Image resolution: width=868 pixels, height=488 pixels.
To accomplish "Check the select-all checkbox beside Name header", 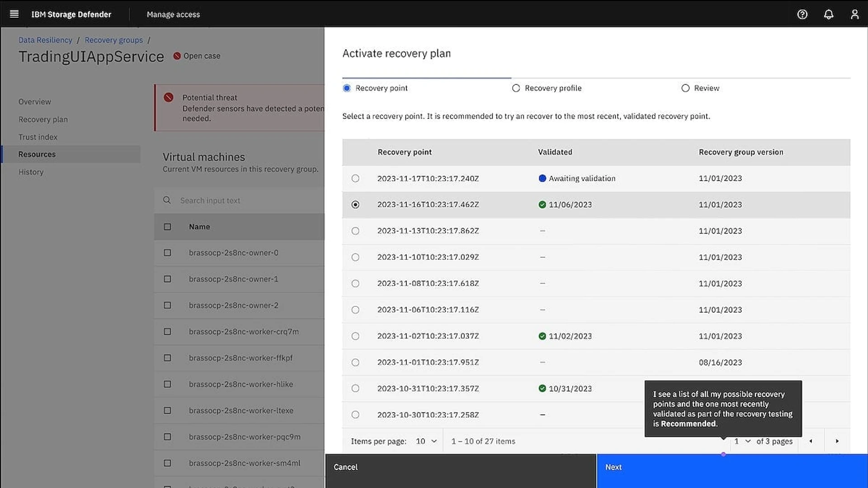I will (x=168, y=227).
